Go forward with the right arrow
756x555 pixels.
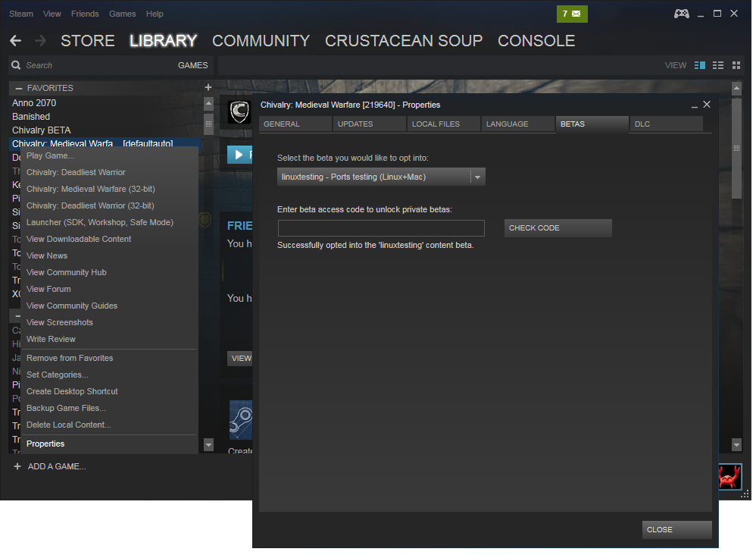click(40, 40)
